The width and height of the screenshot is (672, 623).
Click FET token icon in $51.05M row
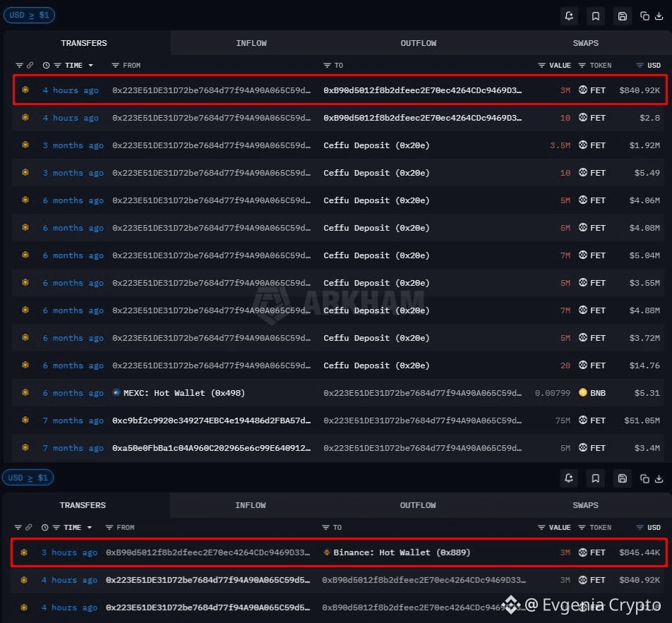pos(583,420)
